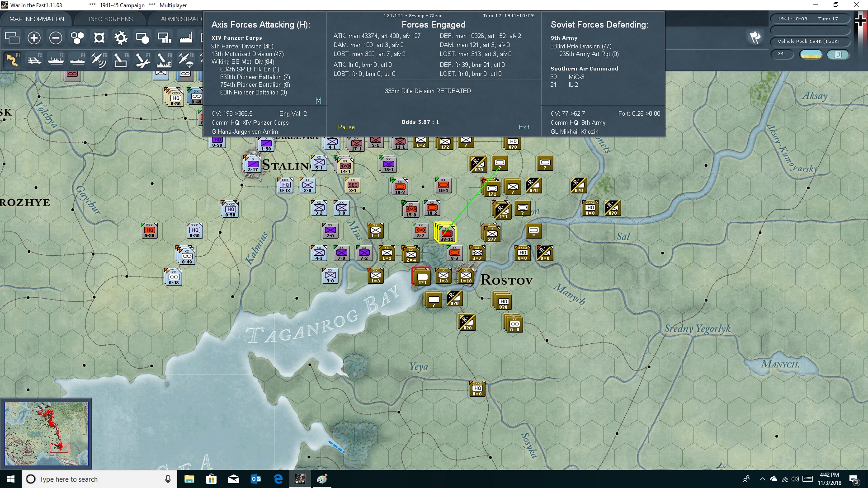The image size is (868, 488).
Task: Open the MAP INFORMATION tab
Action: [x=37, y=19]
